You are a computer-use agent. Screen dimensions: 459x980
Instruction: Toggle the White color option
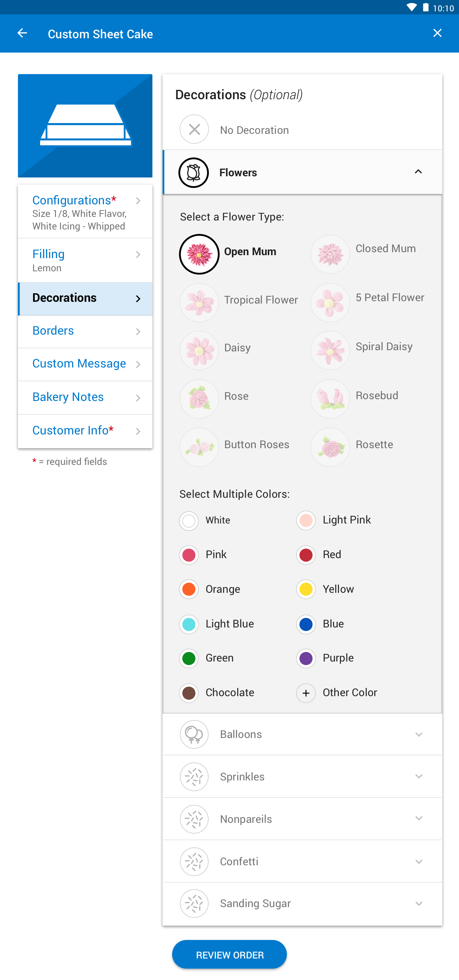[189, 521]
